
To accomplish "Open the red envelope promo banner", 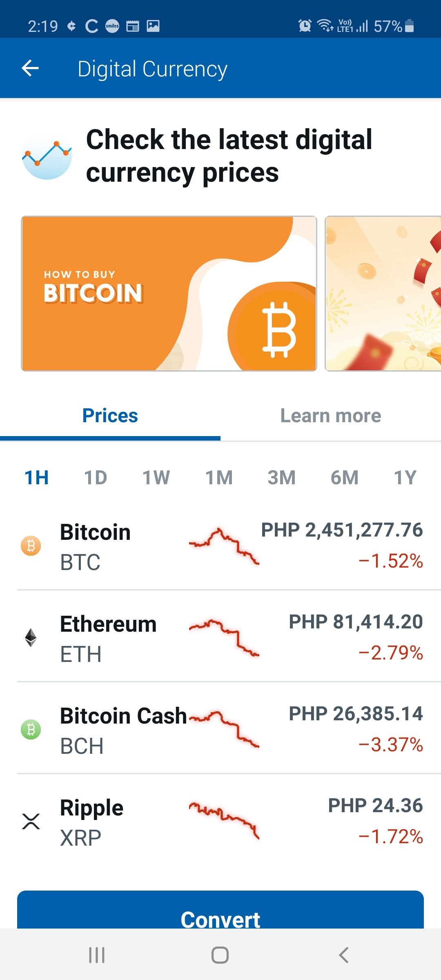I will point(383,294).
